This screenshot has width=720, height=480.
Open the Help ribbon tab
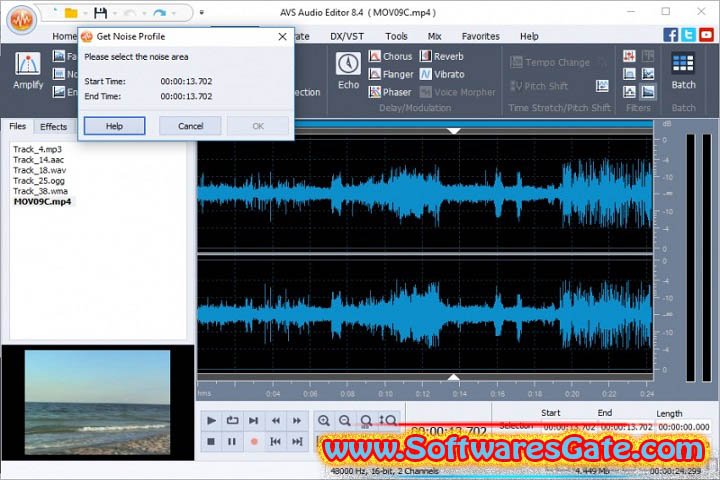point(529,36)
